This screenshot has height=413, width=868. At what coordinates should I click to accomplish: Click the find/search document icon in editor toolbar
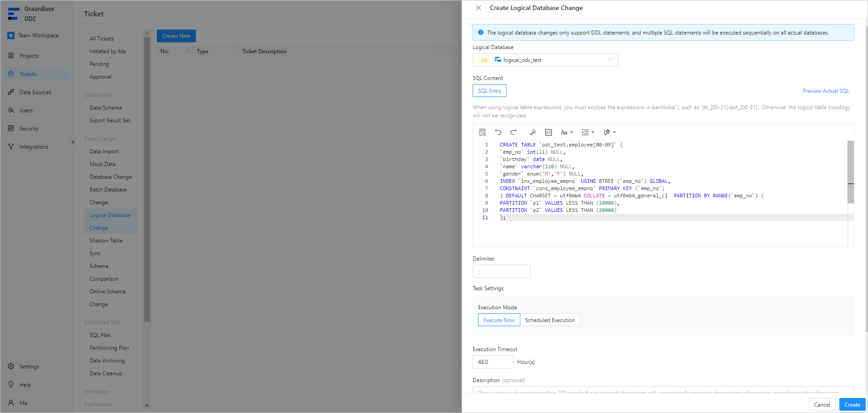click(x=483, y=132)
